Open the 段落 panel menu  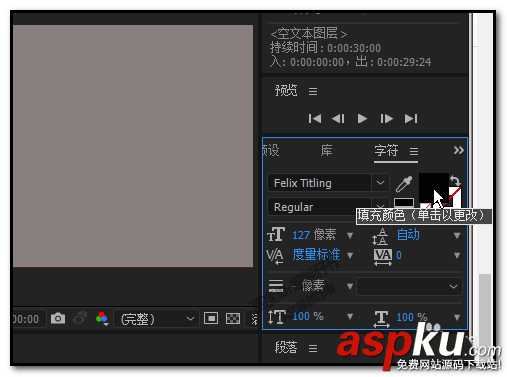pos(313,349)
